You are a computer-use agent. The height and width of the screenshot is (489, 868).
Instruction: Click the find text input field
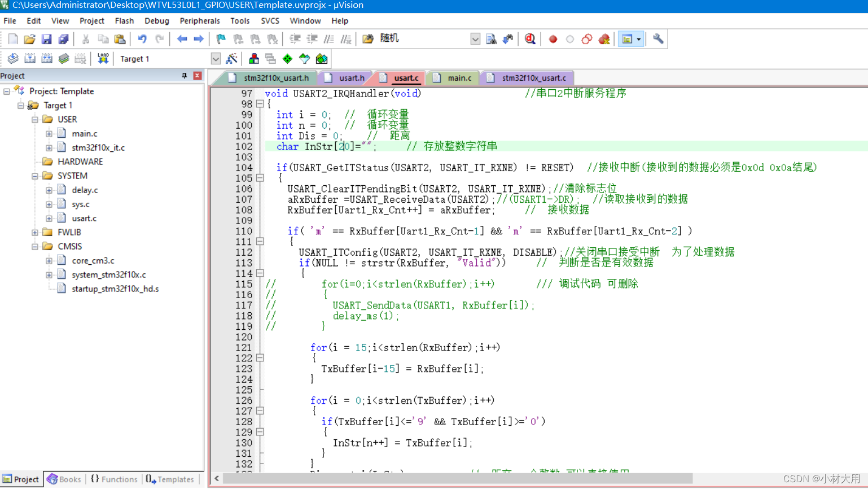[423, 39]
